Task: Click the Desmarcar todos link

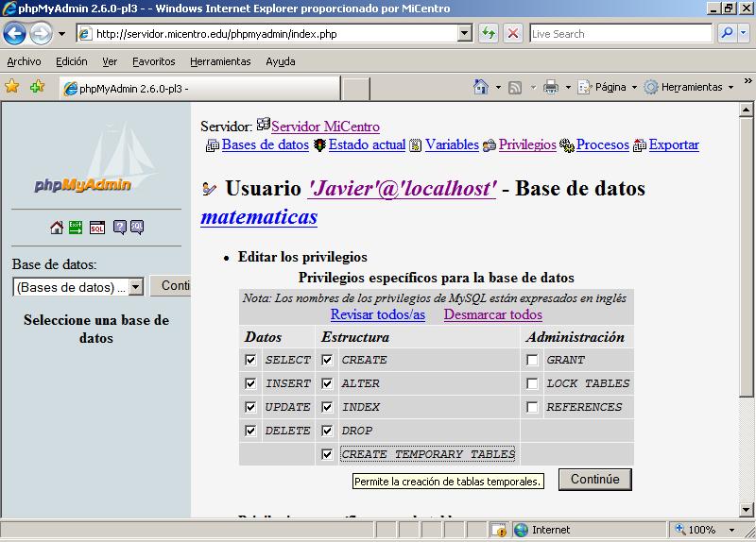Action: [x=492, y=314]
